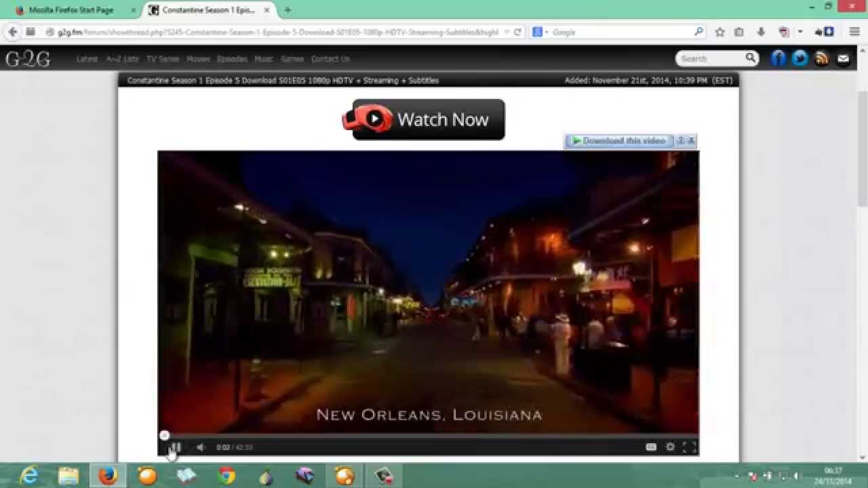Screen dimensions: 868x488
Task: Click the G2G site Search field
Action: [709, 59]
